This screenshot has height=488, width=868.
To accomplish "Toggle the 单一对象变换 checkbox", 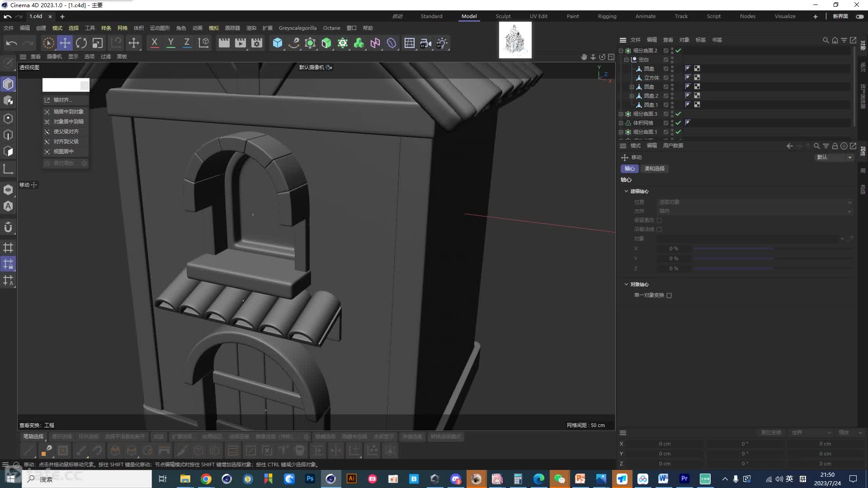I will point(669,296).
